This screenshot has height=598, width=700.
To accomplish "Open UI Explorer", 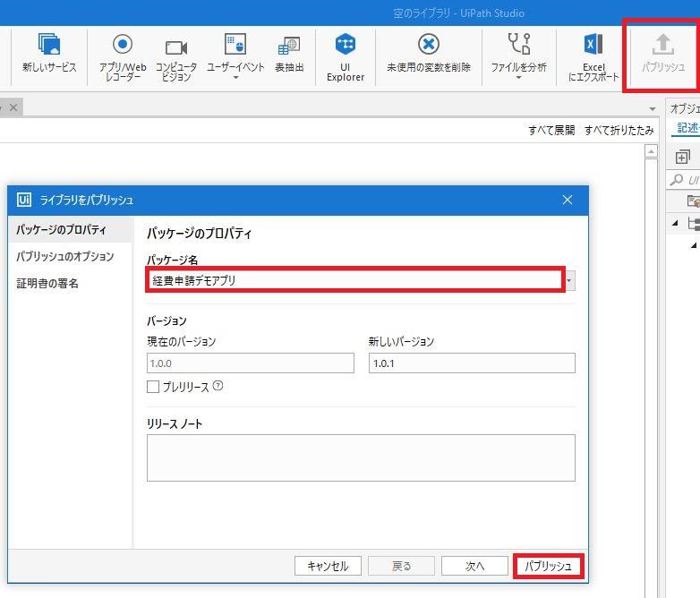I will point(346,57).
